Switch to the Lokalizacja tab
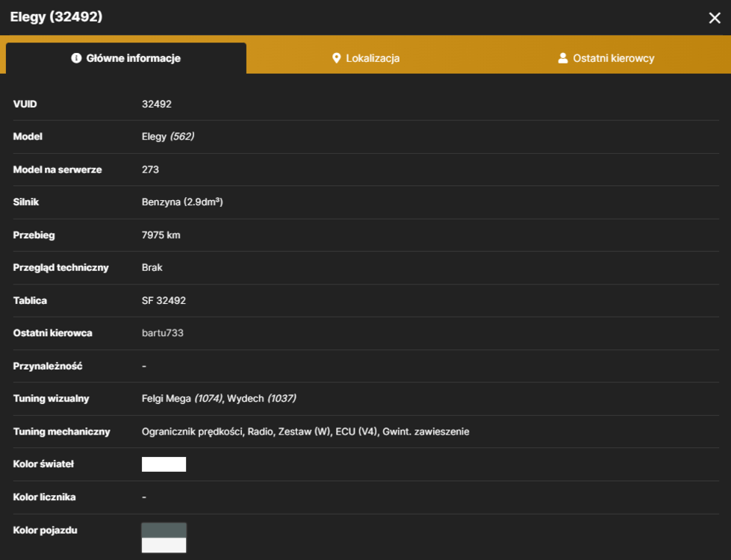731x560 pixels. pos(366,58)
